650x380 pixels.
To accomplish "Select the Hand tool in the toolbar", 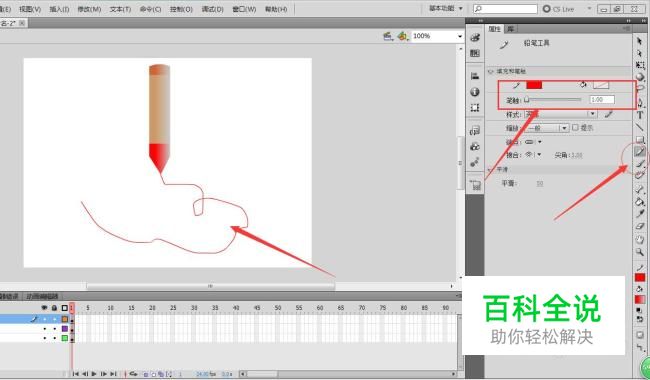I will point(640,239).
